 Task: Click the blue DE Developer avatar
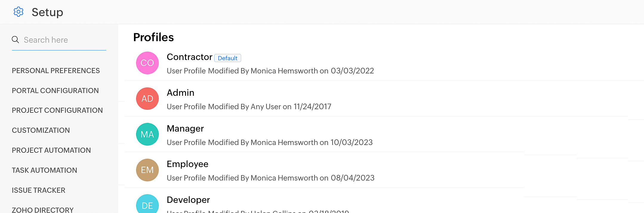[x=147, y=205]
